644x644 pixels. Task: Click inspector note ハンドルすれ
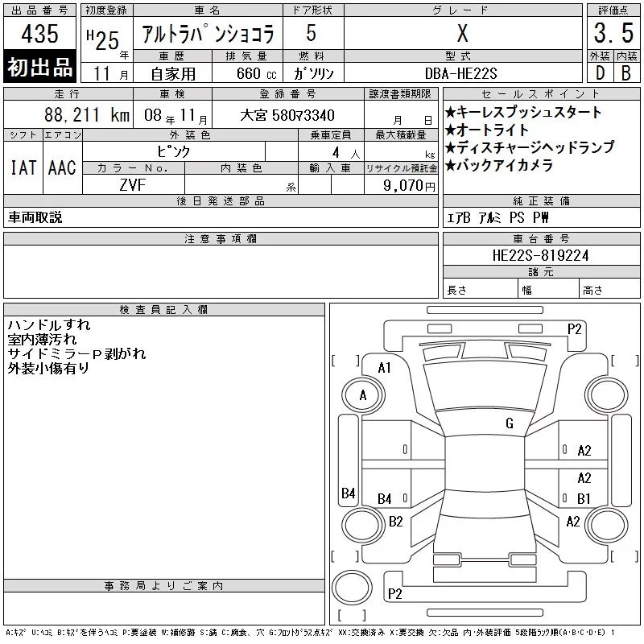tap(49, 325)
